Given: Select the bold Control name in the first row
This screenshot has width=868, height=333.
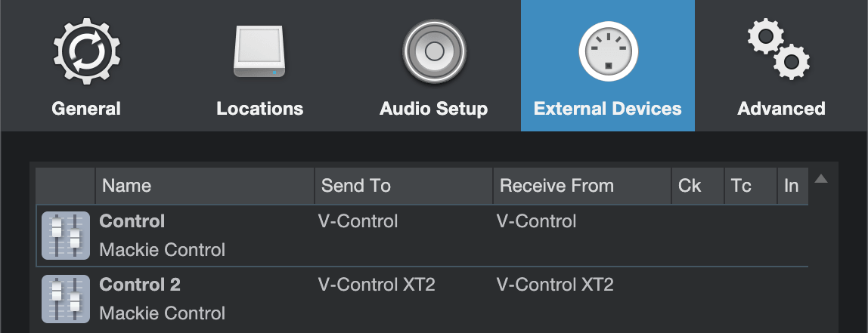Looking at the screenshot, I should (x=132, y=221).
